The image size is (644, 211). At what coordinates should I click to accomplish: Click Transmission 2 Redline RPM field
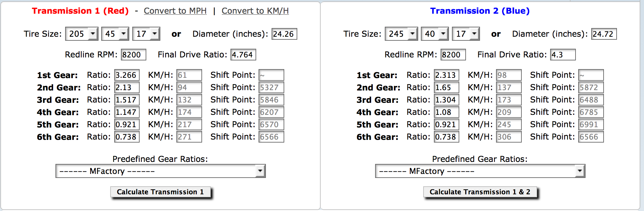point(453,55)
